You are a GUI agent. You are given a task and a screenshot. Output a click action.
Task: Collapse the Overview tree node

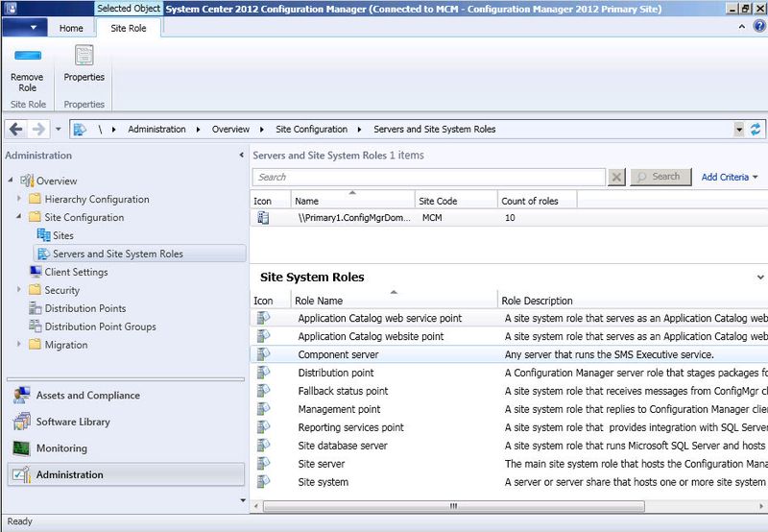tap(11, 181)
